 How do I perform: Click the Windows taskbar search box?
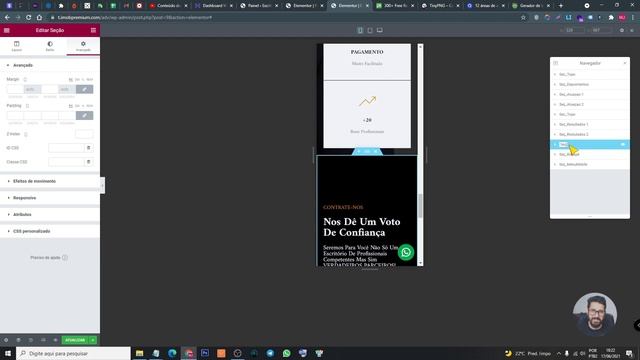click(x=73, y=353)
